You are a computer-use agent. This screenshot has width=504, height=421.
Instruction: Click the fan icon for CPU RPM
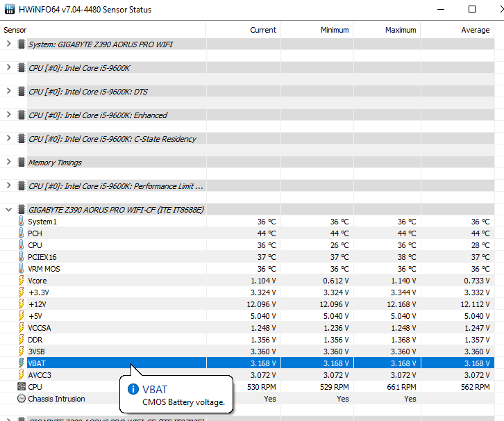point(22,386)
